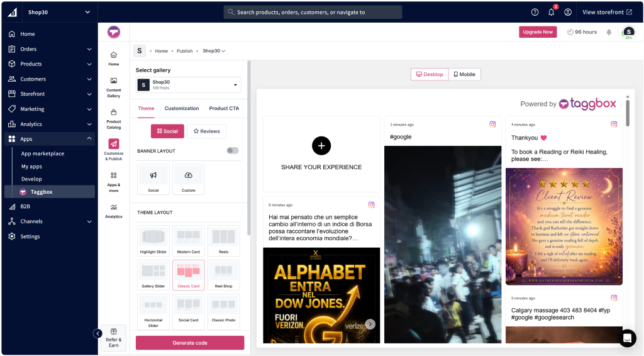Open the S user avatar menu
Viewport: 644px width, 356px height.
[x=629, y=32]
